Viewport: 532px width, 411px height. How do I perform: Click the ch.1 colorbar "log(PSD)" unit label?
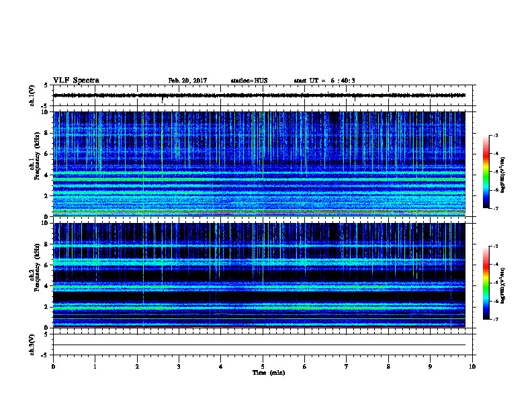502,175
